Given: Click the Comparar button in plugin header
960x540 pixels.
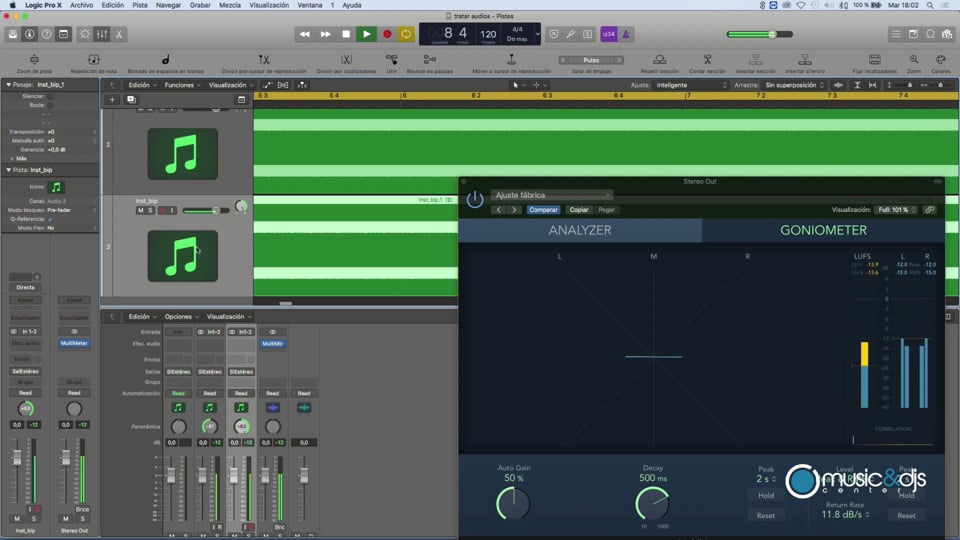Looking at the screenshot, I should (543, 210).
